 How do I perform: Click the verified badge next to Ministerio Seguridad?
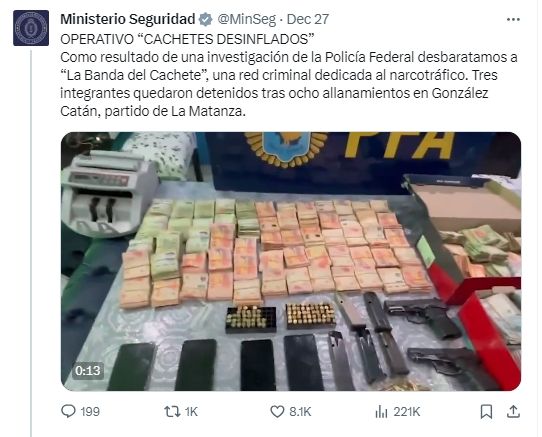click(x=206, y=19)
